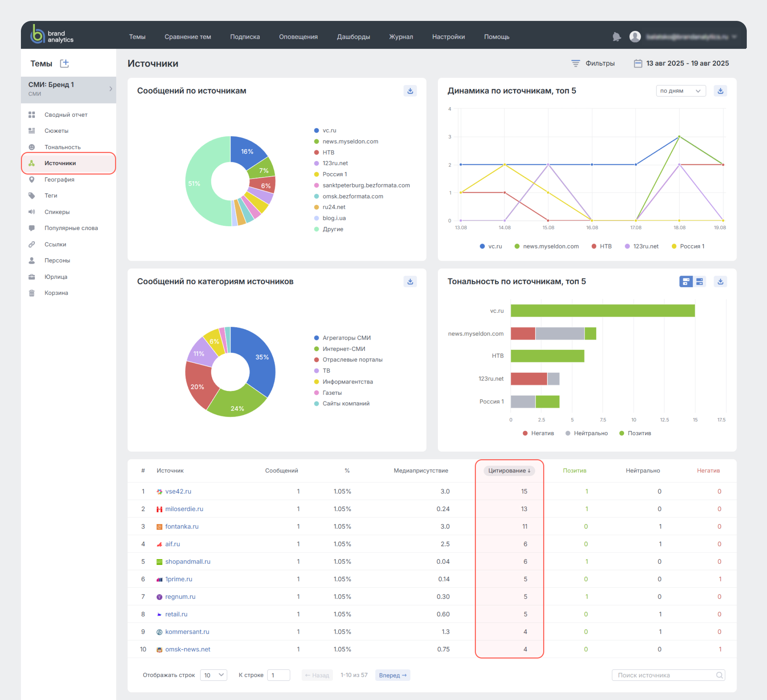Open the vse42.ru source link
The height and width of the screenshot is (700, 767).
178,491
